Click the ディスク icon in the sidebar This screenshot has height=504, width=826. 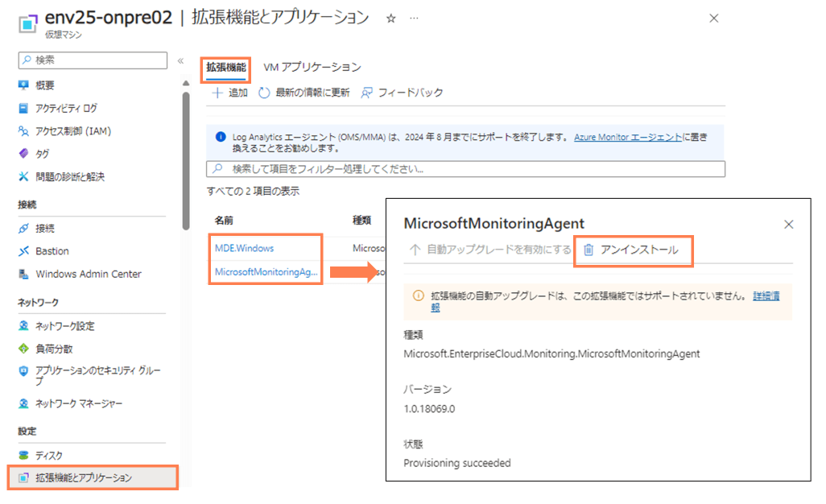tap(23, 456)
